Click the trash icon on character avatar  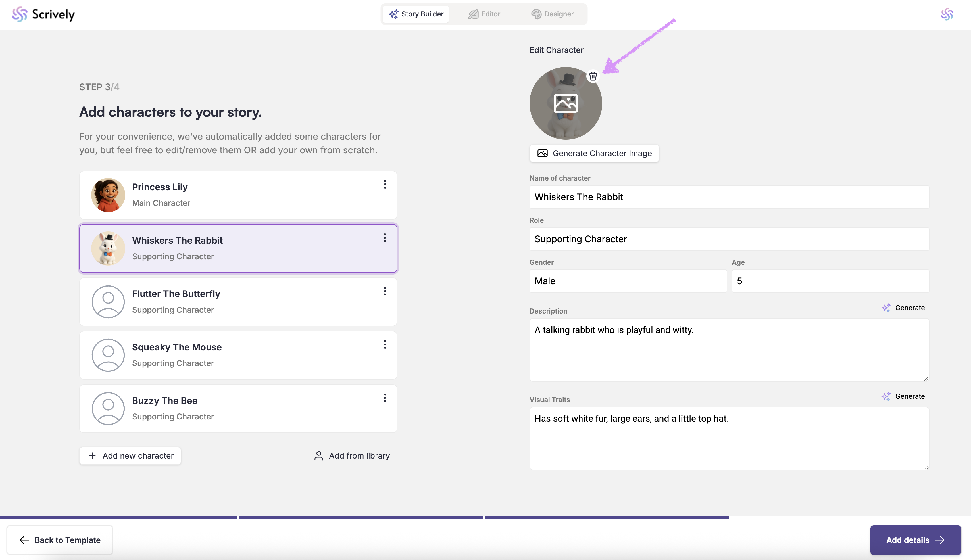(593, 76)
